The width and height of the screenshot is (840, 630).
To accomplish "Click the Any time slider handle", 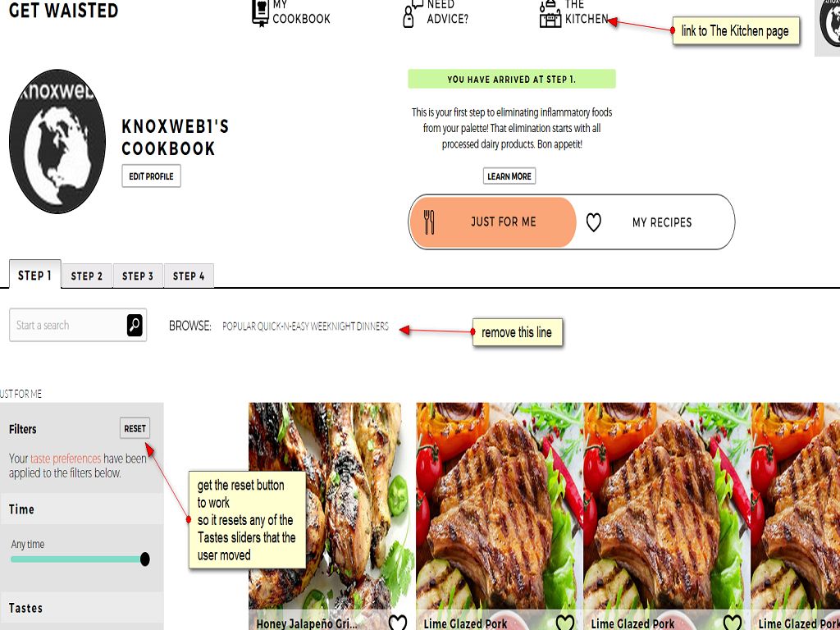I will (144, 559).
